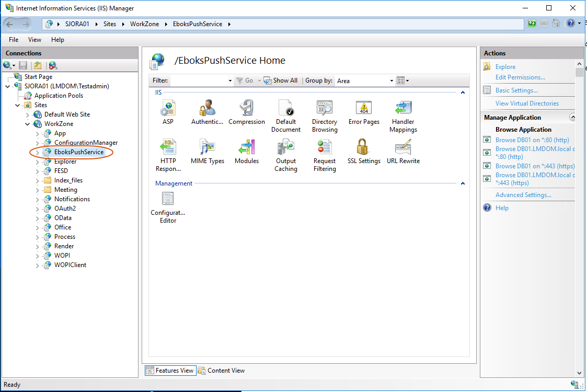Click Browse DB01 on *:443 (https)
Image resolution: width=587 pixels, height=392 pixels.
535,166
